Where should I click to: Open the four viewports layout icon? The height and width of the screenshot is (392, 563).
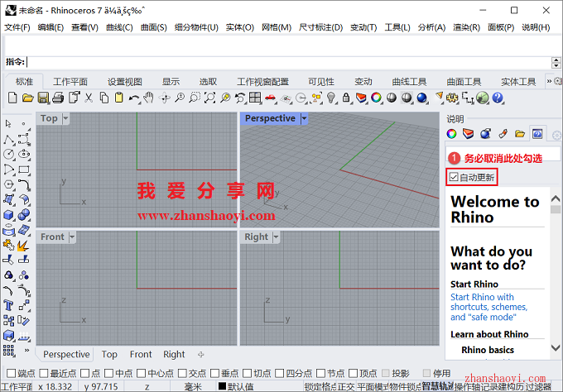(255, 98)
